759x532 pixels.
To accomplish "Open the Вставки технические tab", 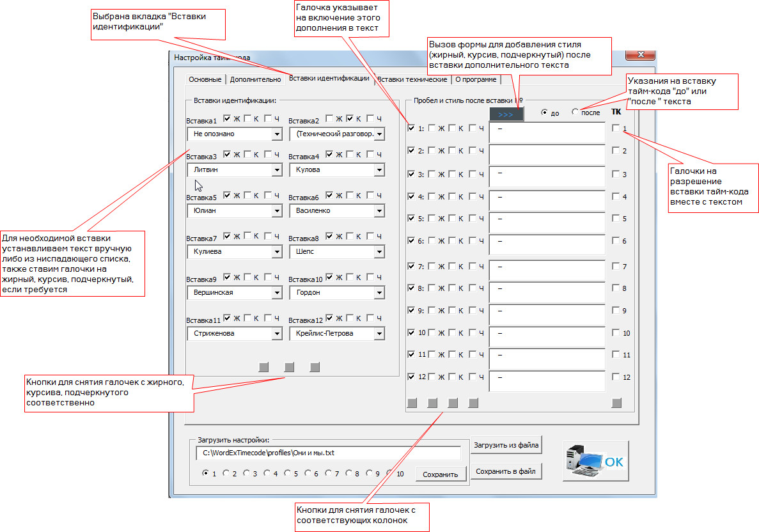I will [412, 79].
